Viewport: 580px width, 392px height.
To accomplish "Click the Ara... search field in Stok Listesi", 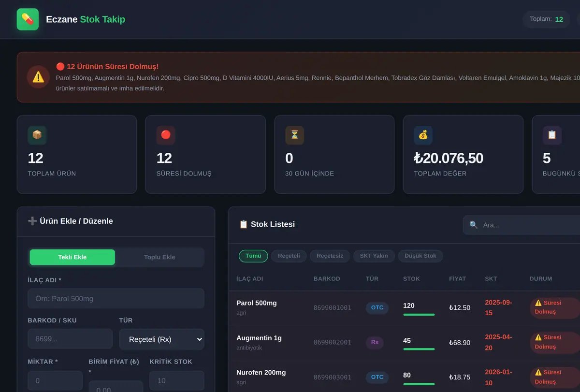I will pyautogui.click(x=522, y=225).
